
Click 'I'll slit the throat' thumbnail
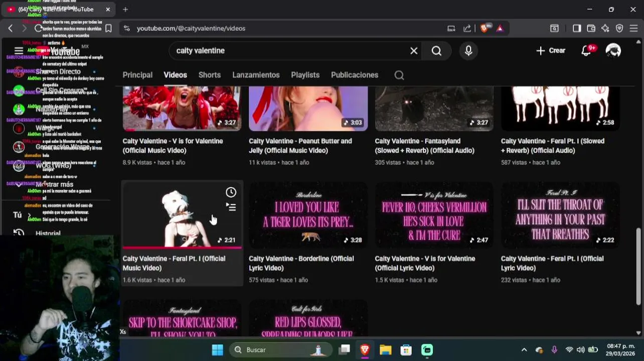coord(560,215)
